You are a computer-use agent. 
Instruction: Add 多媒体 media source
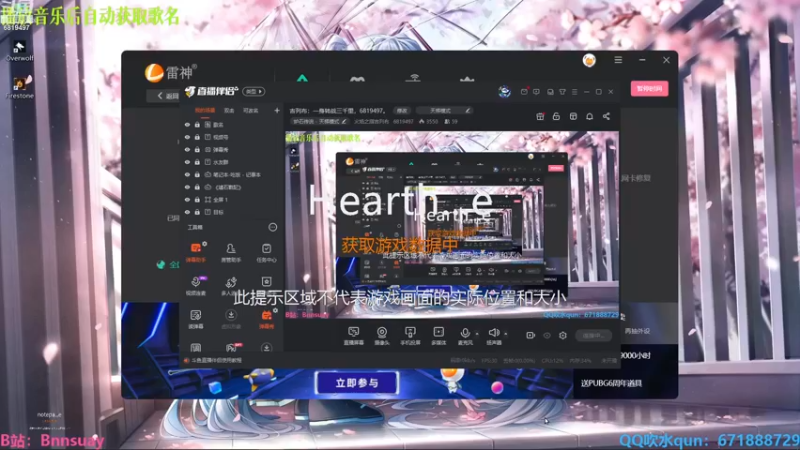coord(438,336)
